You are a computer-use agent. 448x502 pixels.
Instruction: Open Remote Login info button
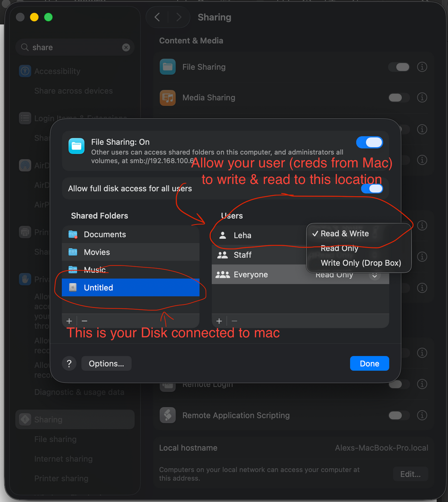click(x=422, y=384)
